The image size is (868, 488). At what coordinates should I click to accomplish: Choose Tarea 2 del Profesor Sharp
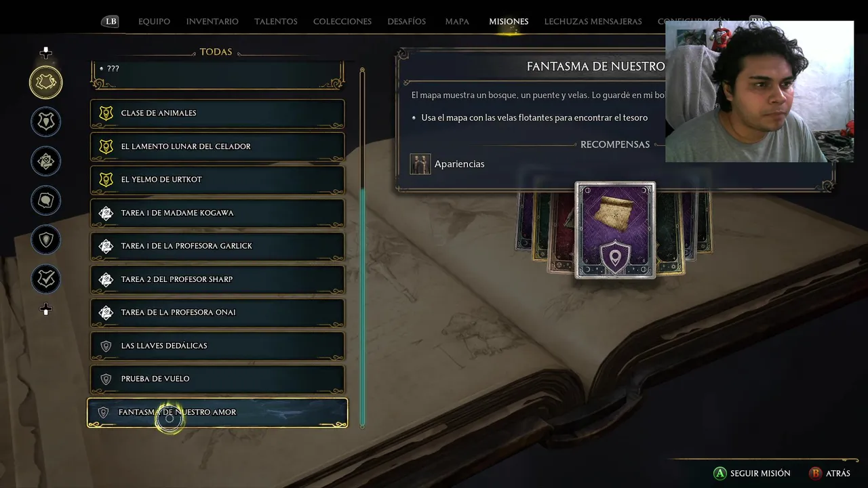pyautogui.click(x=217, y=279)
